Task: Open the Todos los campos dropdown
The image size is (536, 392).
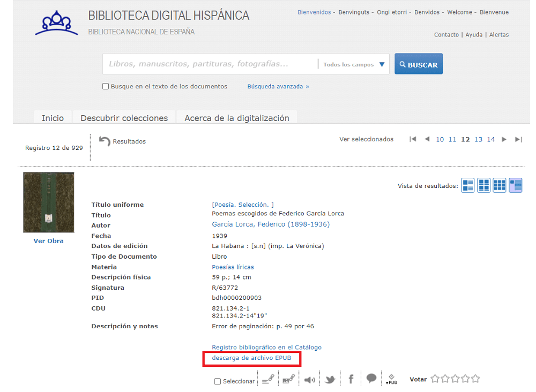Action: [354, 64]
